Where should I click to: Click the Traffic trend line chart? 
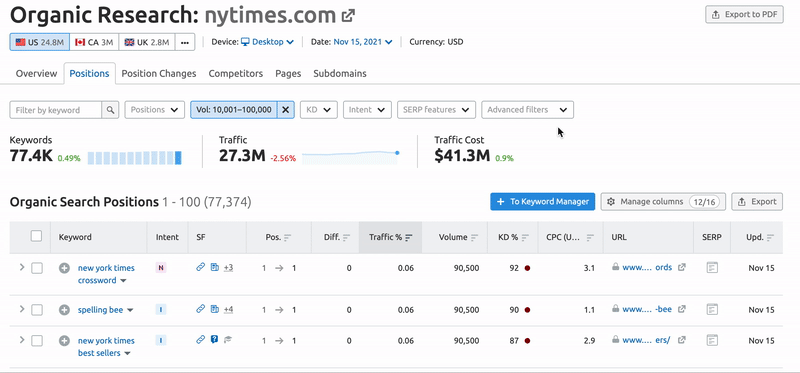point(350,157)
